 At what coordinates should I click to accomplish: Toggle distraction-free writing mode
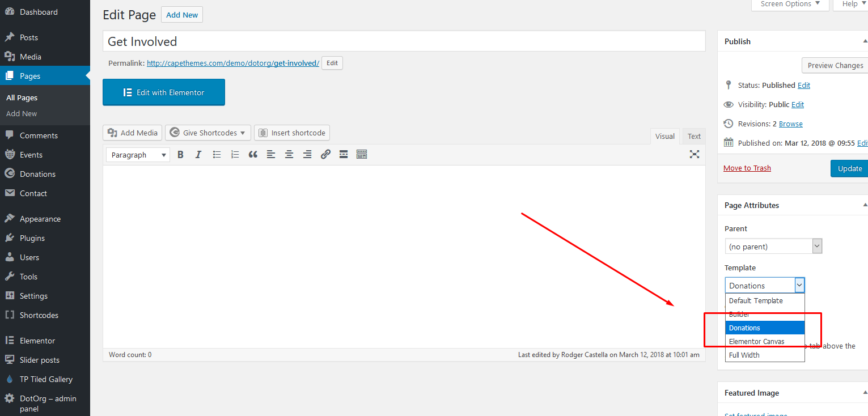point(694,154)
